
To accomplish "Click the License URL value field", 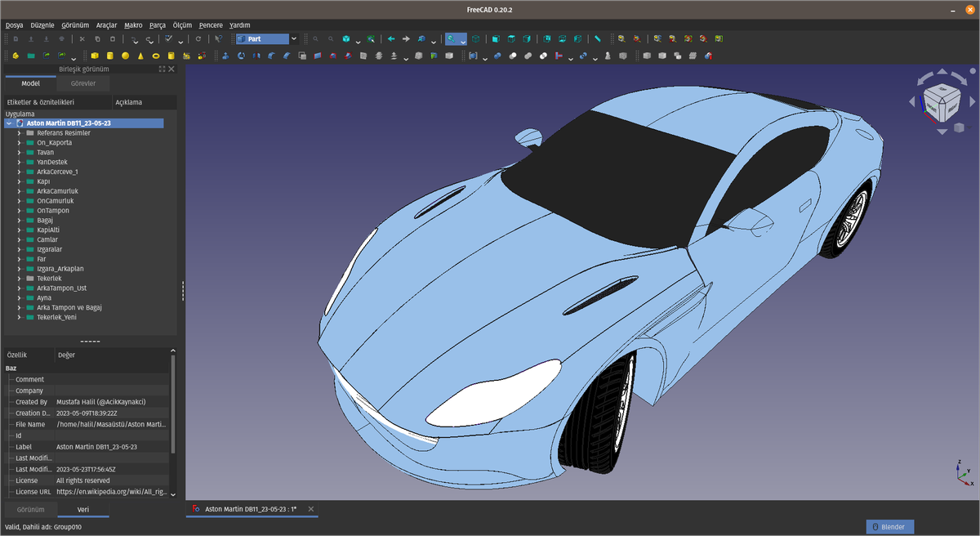I will coord(111,492).
